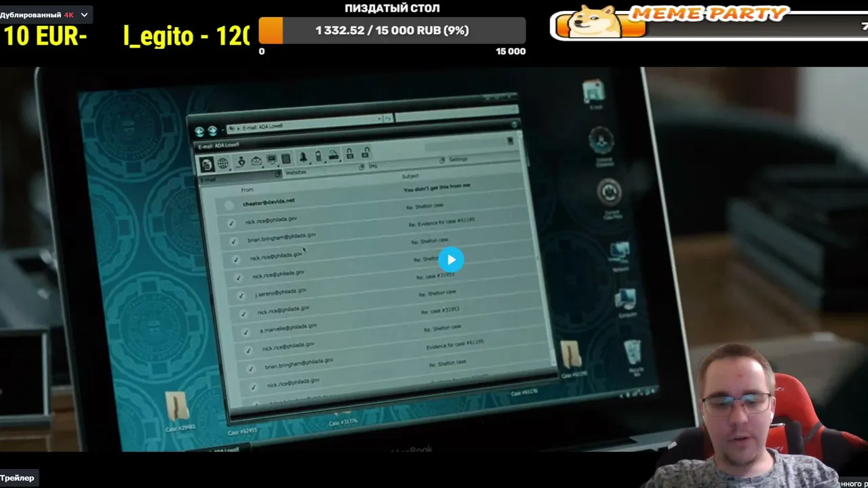Toggle the checkmark for j.sereno@philada.gov
This screenshot has height=488, width=868.
click(x=241, y=296)
